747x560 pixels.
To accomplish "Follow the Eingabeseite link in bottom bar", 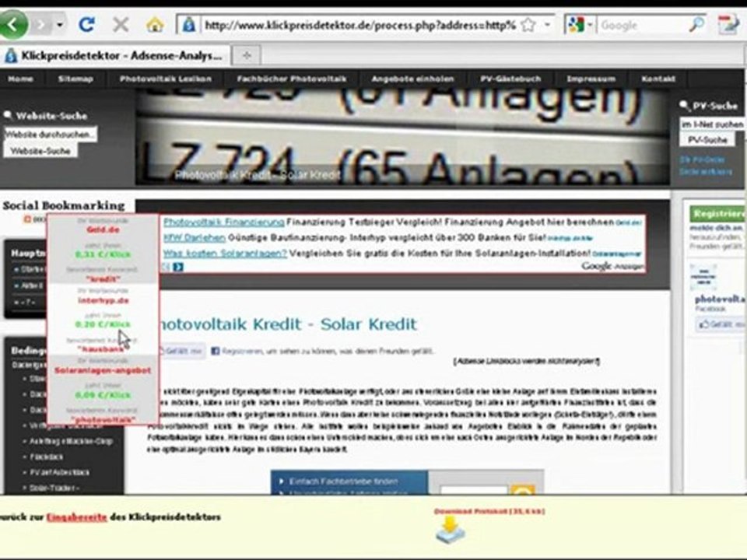I will click(x=76, y=516).
